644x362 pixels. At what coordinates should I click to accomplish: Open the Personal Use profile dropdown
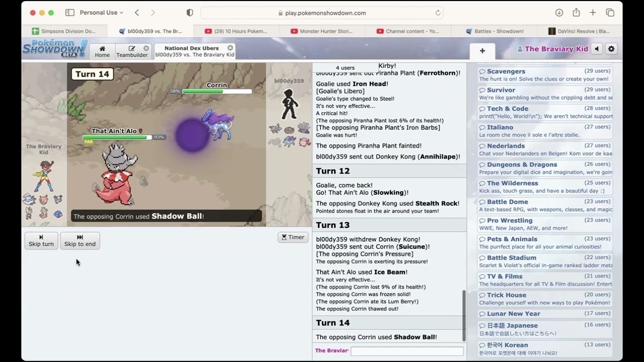pos(102,13)
